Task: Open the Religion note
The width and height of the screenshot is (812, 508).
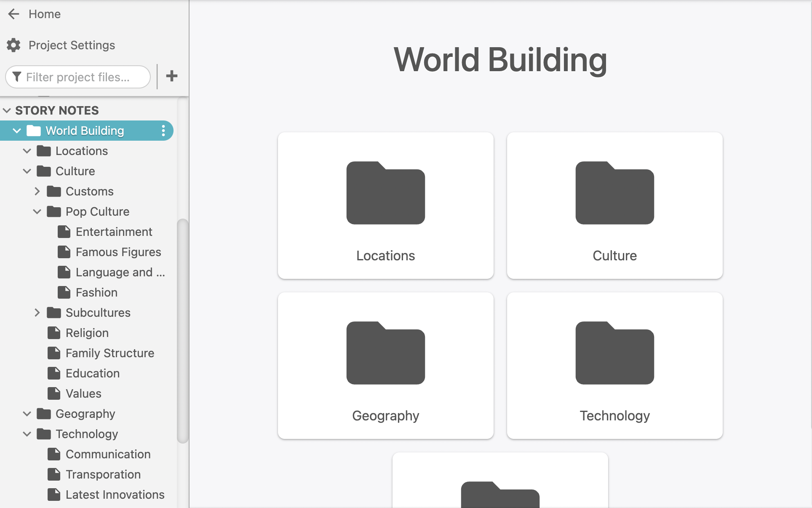Action: [x=87, y=333]
